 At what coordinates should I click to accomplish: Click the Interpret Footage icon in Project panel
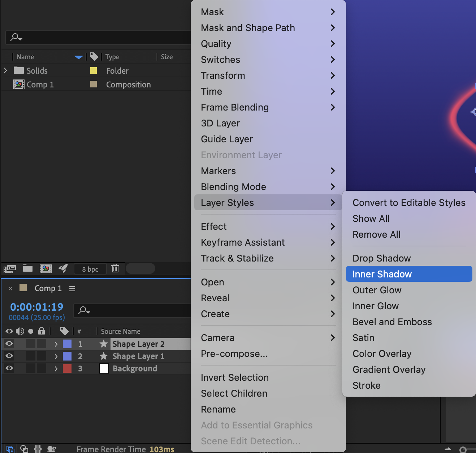(10, 268)
